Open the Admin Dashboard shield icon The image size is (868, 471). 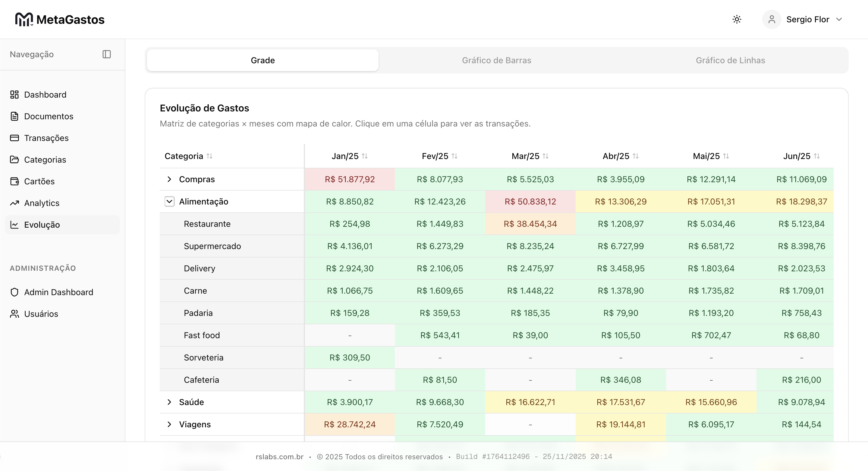tap(14, 292)
